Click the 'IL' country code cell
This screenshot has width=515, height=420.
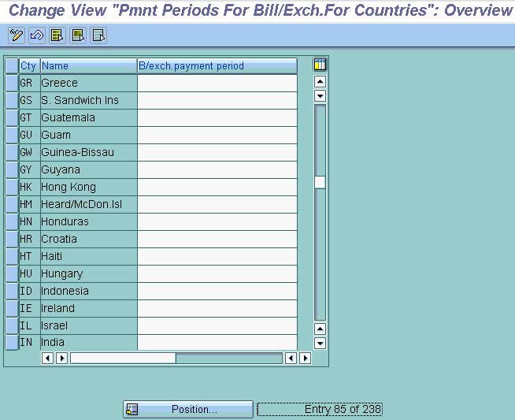pos(30,325)
